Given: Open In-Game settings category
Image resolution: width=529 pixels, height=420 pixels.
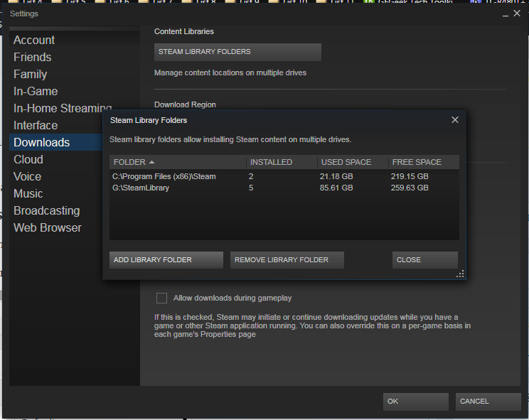Looking at the screenshot, I should (x=36, y=92).
